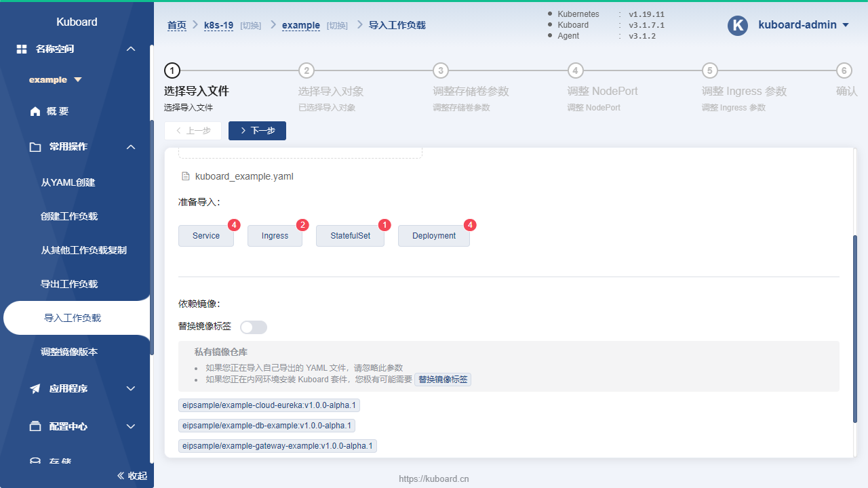This screenshot has height=488, width=868.
Task: Click the Deployment import button
Action: pos(434,236)
